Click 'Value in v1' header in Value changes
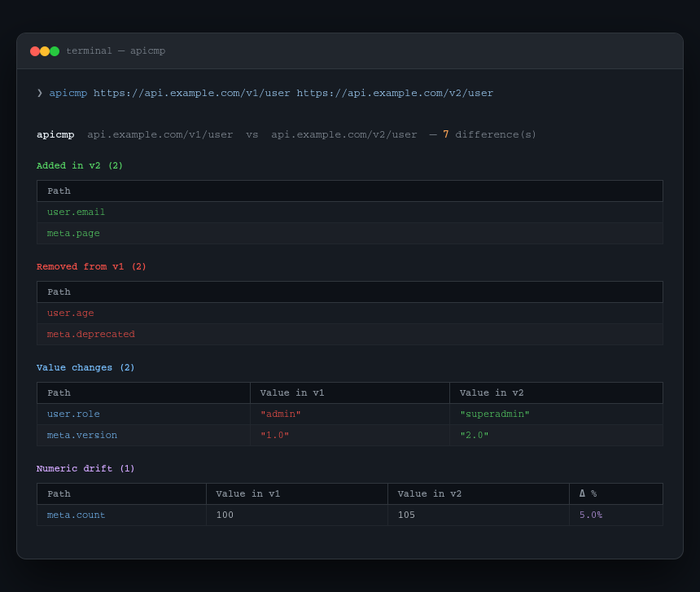This screenshot has height=592, width=700. tap(349, 392)
